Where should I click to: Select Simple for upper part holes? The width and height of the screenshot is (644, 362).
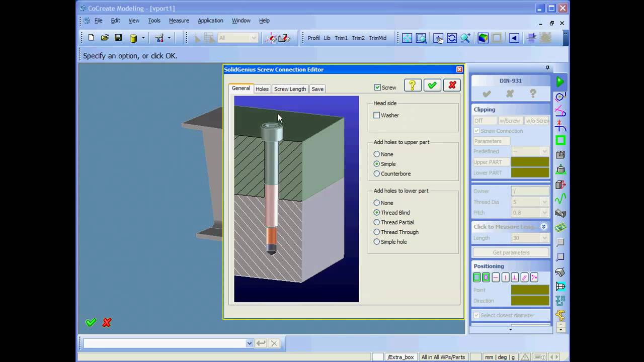pyautogui.click(x=376, y=164)
